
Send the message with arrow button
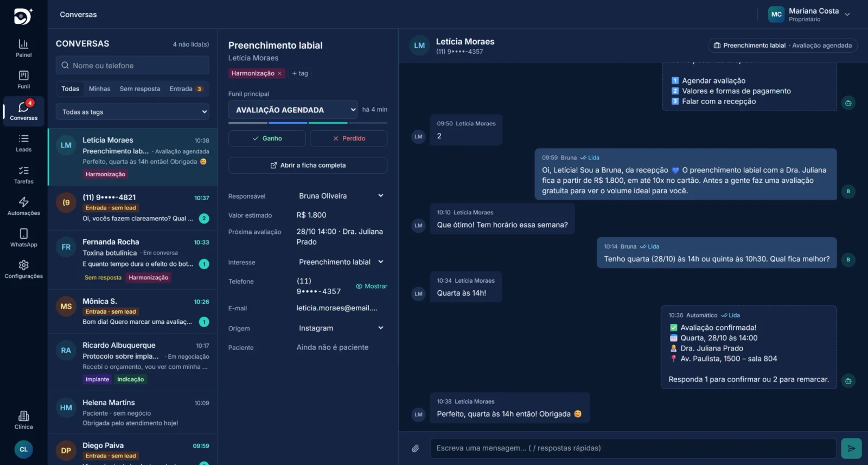(851, 448)
